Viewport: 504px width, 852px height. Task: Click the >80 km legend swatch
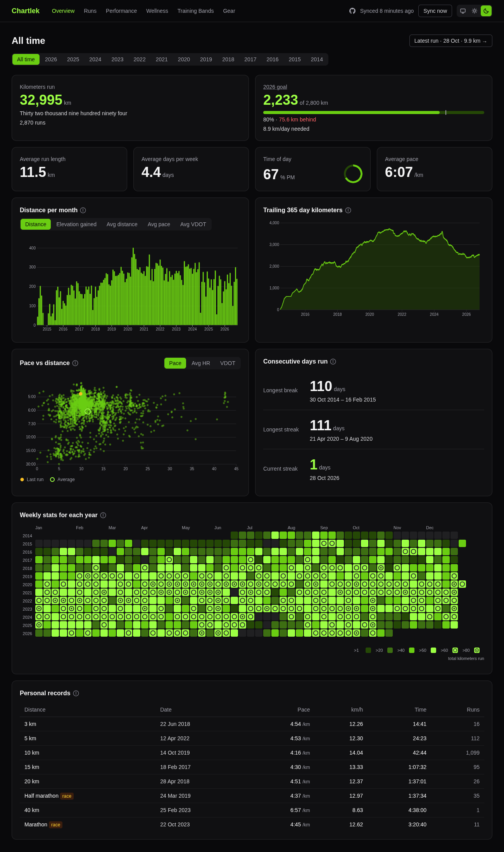[477, 650]
